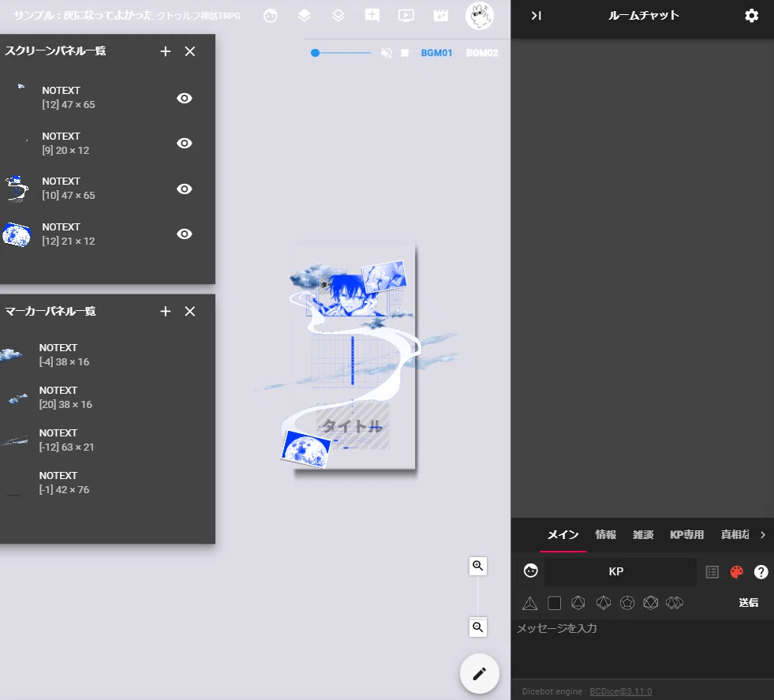The width and height of the screenshot is (774, 700).
Task: Open character select face icon in chat
Action: click(531, 571)
